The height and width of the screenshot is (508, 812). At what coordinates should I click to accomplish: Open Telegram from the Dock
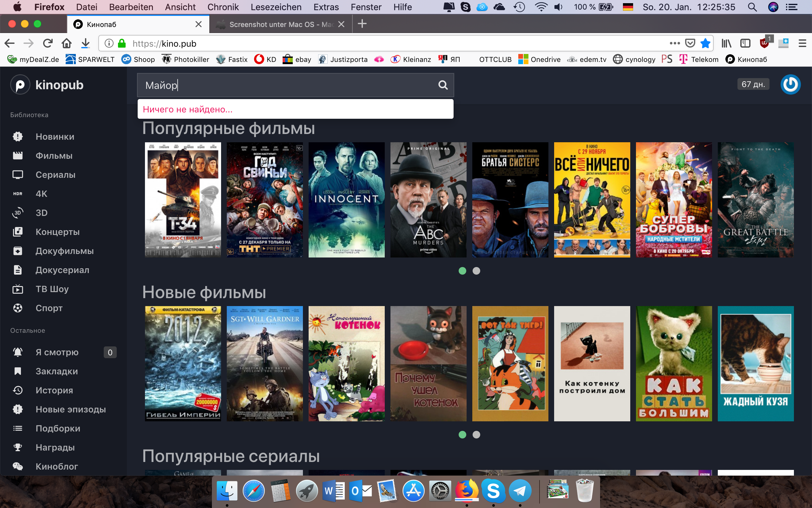520,491
